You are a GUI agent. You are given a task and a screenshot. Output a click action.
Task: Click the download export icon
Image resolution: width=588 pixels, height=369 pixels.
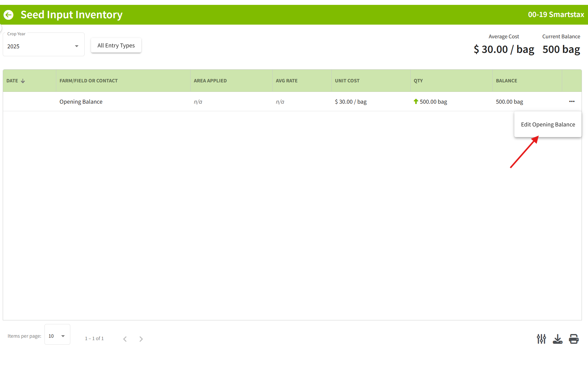pyautogui.click(x=557, y=339)
